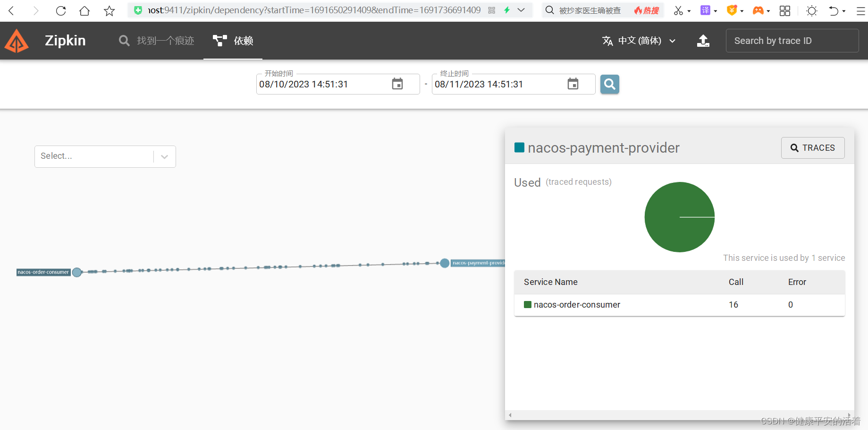Reload the page with the refresh icon
The width and height of the screenshot is (868, 430).
[61, 10]
